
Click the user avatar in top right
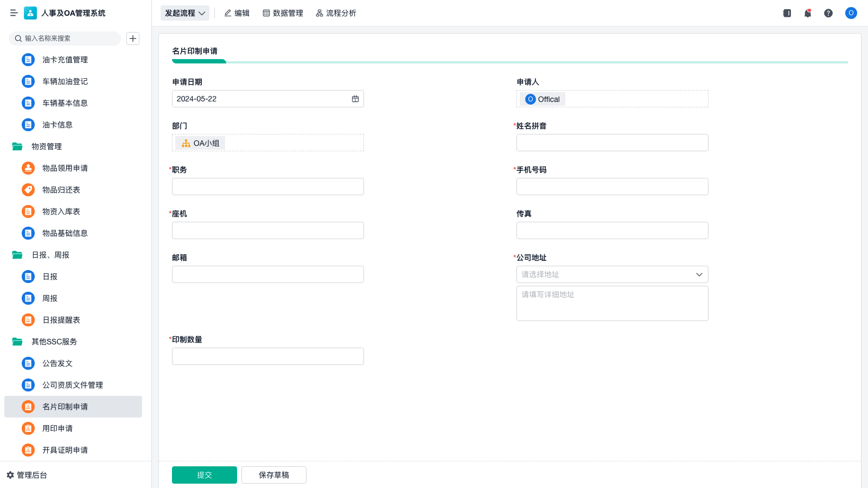(x=851, y=13)
